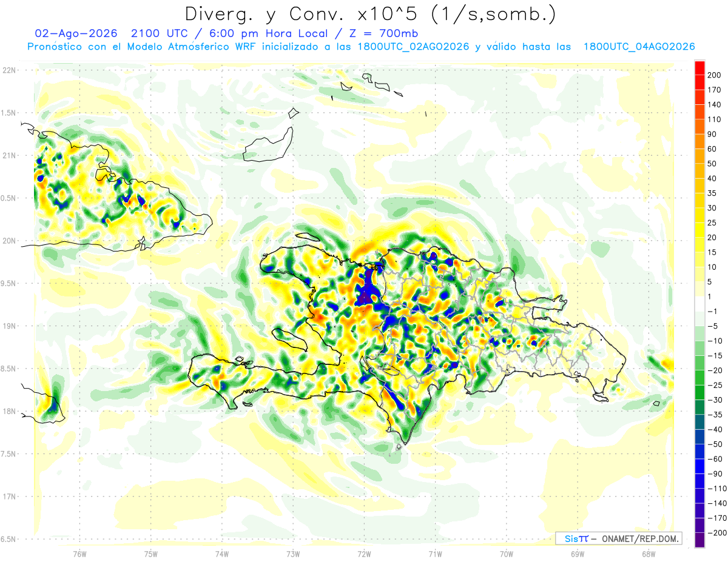Image resolution: width=728 pixels, height=562 pixels.
Task: Click the "SisTT" logo text
Action: [x=576, y=538]
